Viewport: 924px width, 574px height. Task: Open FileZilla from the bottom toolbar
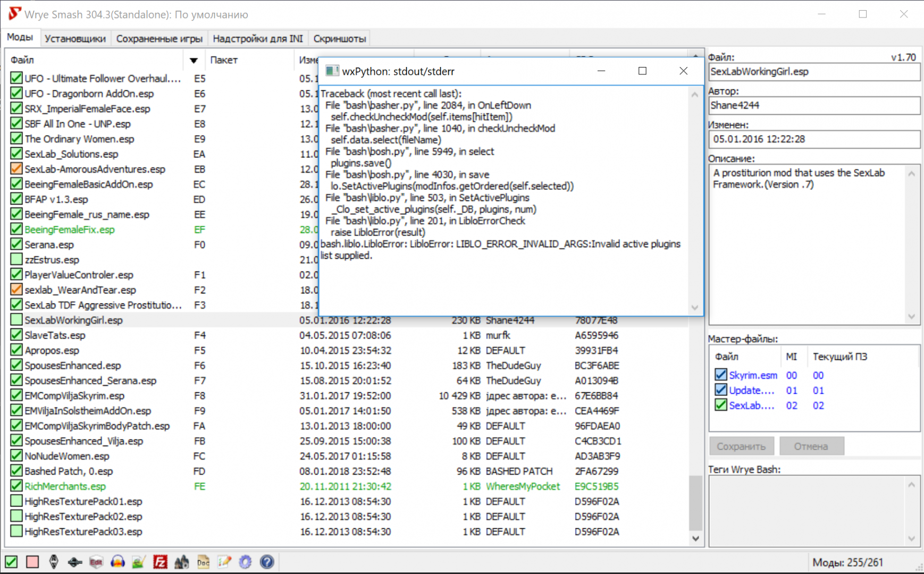click(160, 562)
